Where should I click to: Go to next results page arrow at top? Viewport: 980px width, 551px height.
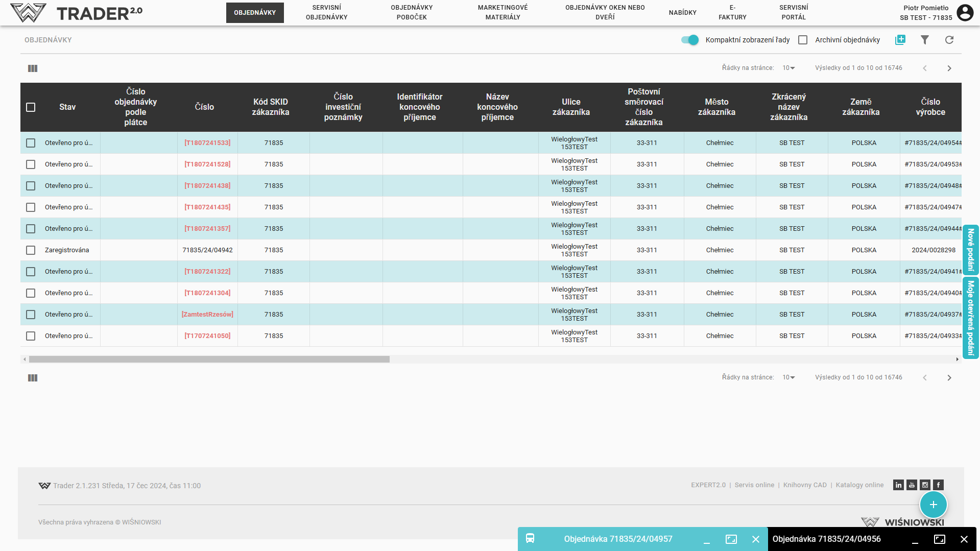pyautogui.click(x=949, y=68)
